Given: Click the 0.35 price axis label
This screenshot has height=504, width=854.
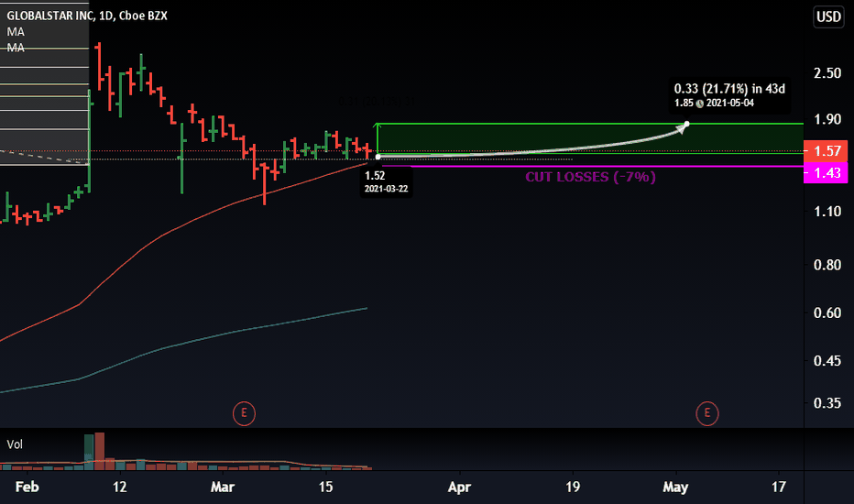Looking at the screenshot, I should [827, 403].
